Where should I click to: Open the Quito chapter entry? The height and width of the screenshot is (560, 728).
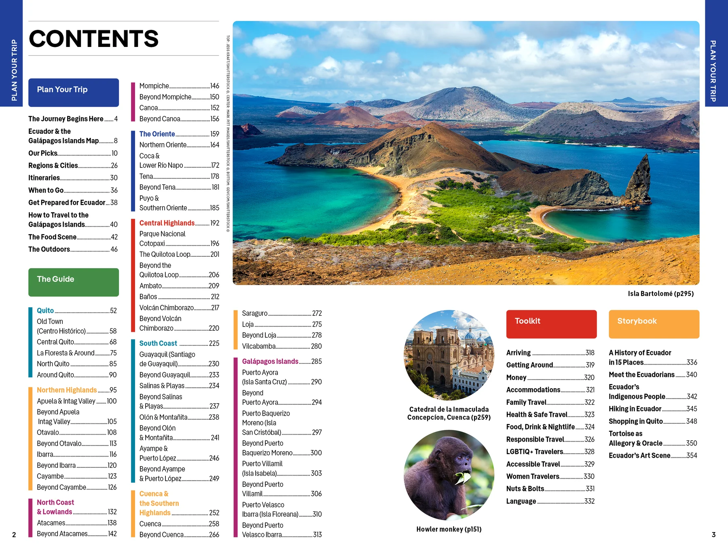(x=46, y=311)
